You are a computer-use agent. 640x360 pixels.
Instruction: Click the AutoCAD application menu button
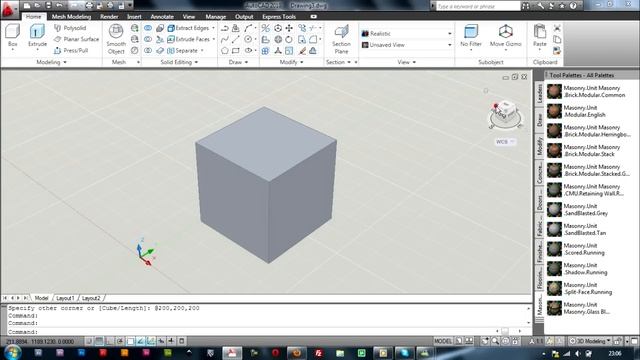tap(9, 9)
